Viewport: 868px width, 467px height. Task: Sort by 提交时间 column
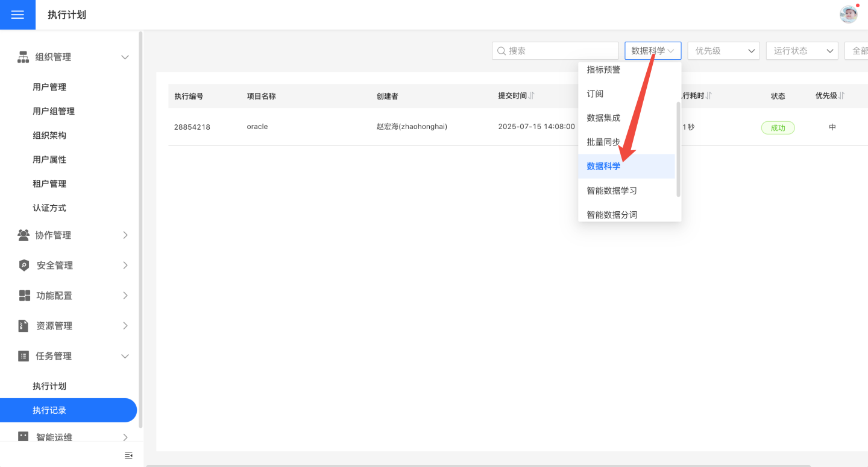531,96
